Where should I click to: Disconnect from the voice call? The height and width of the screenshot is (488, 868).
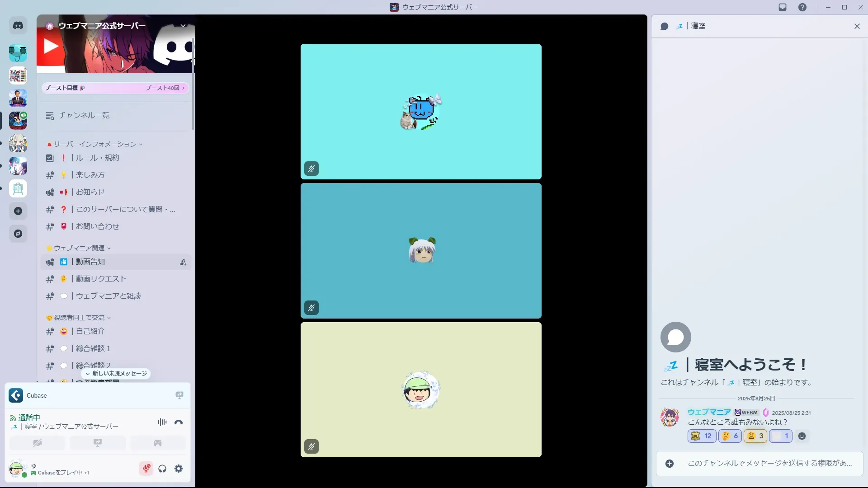click(179, 422)
